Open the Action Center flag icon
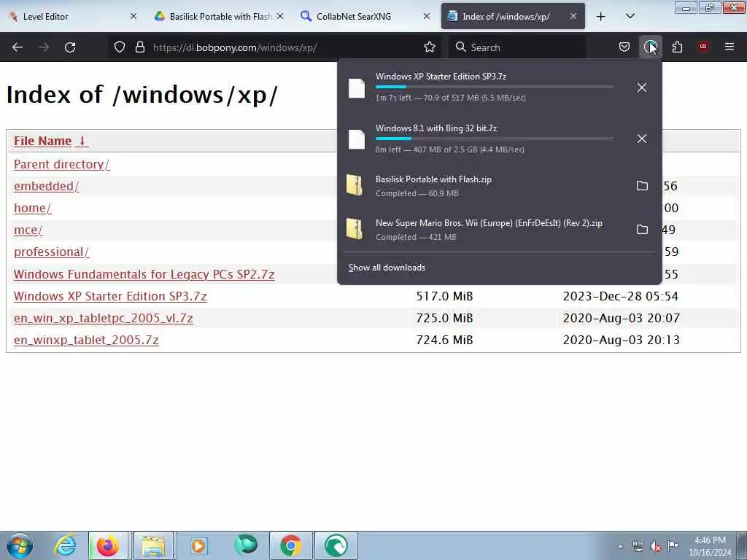This screenshot has width=747, height=560. pos(673,546)
